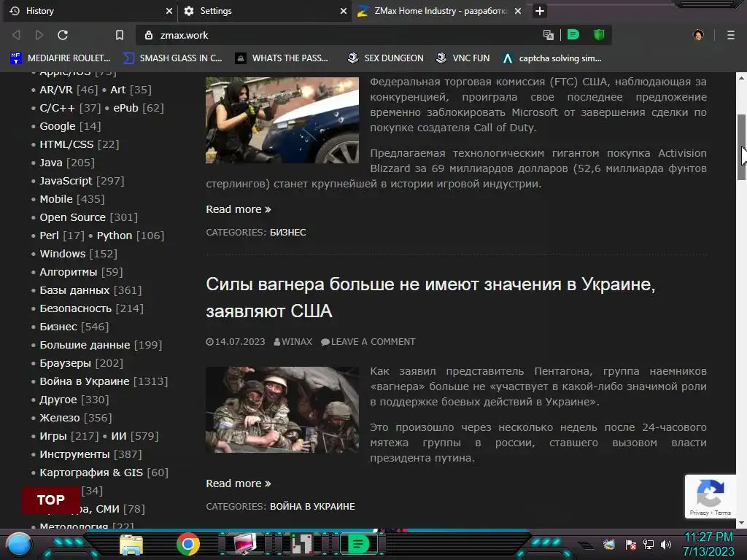Open VNC FUN bookmark
747x560 pixels.
coord(463,58)
